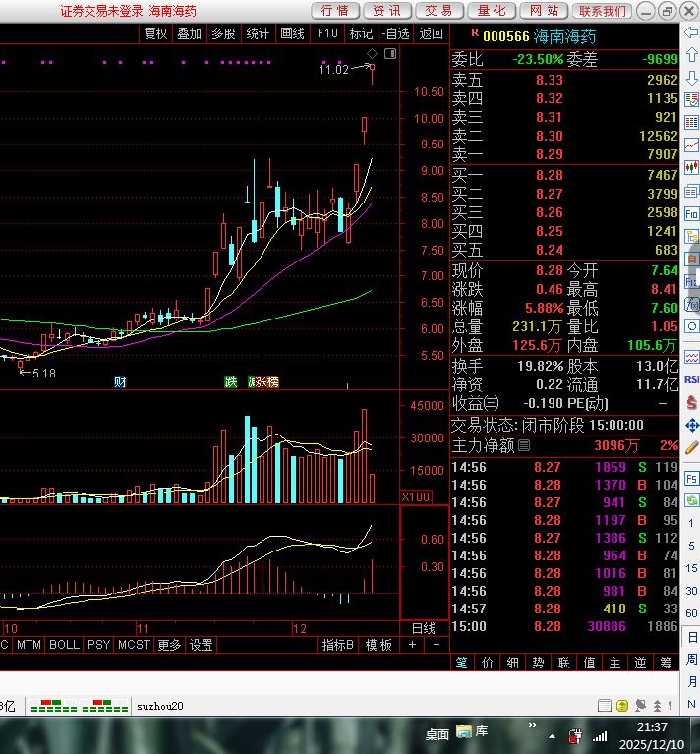The image size is (700, 754).
Task: Click the 设置 indicator settings button
Action: (201, 645)
